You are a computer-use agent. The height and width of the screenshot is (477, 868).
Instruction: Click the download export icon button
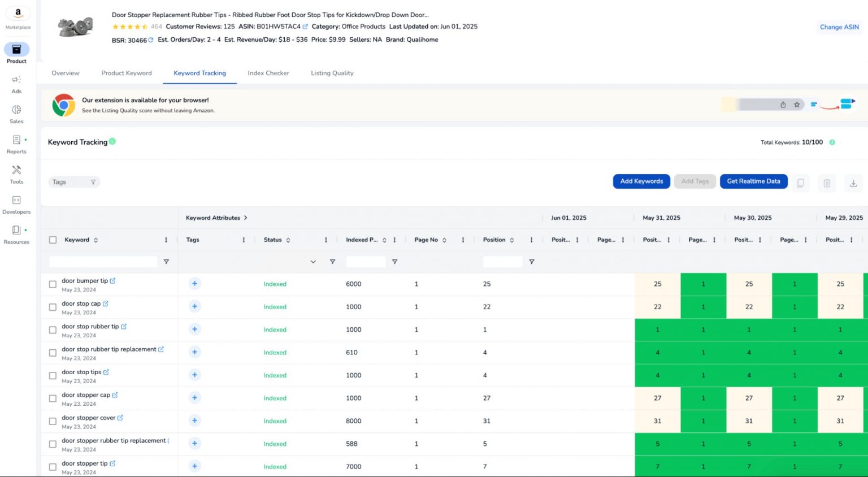click(x=853, y=183)
